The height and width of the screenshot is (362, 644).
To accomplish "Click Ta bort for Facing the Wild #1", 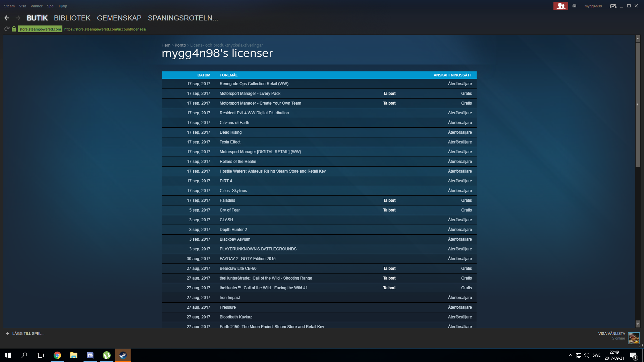I will pos(389,288).
